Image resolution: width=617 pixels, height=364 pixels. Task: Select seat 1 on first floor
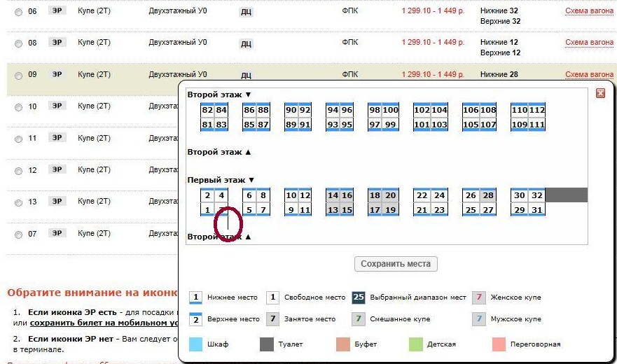pos(207,210)
